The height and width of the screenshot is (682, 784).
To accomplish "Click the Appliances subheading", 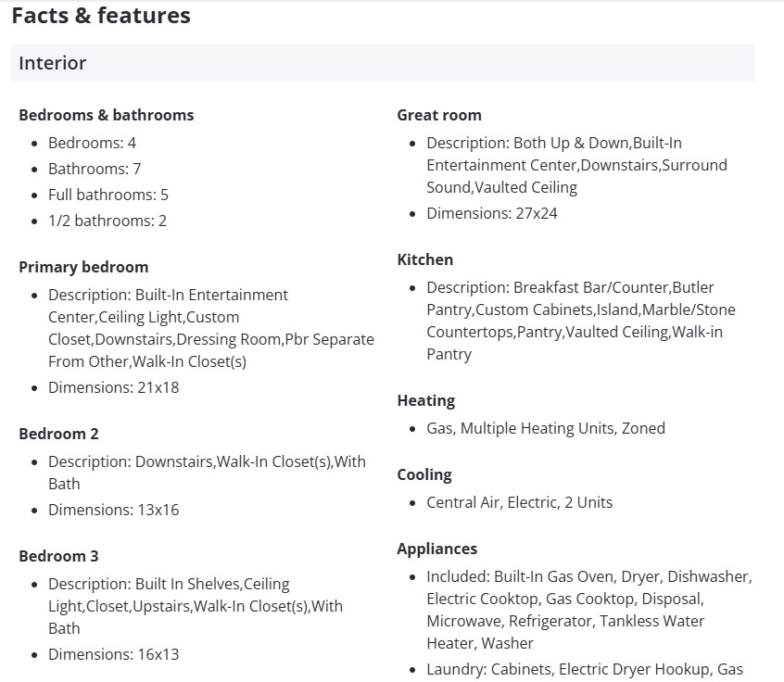I will (x=437, y=549).
